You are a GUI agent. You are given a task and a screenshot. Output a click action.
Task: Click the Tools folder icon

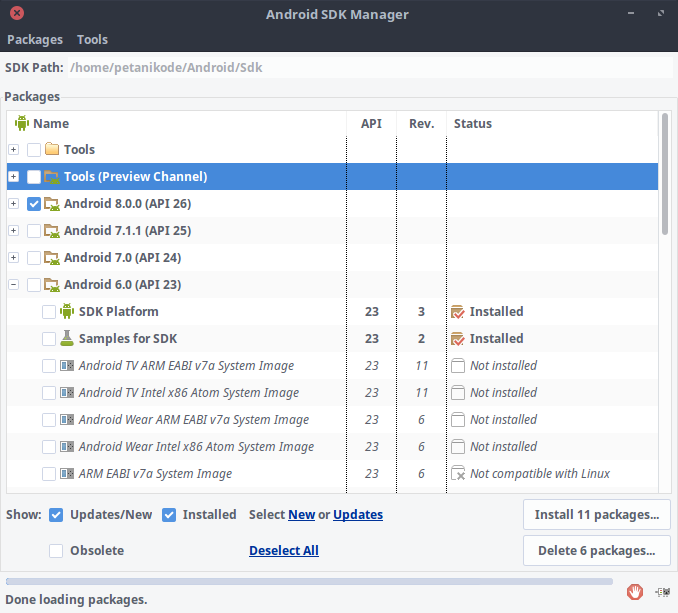click(52, 149)
